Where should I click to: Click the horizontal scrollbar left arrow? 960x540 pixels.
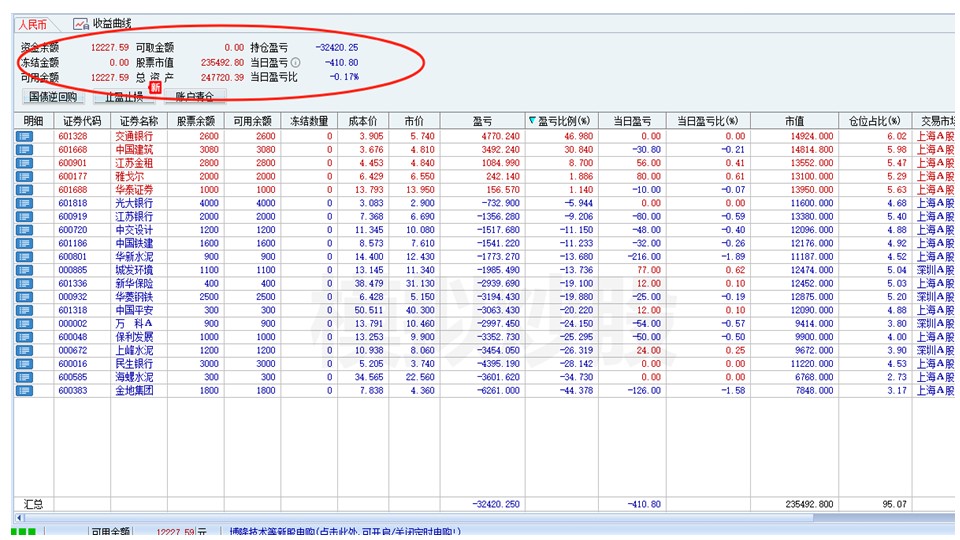[x=20, y=518]
